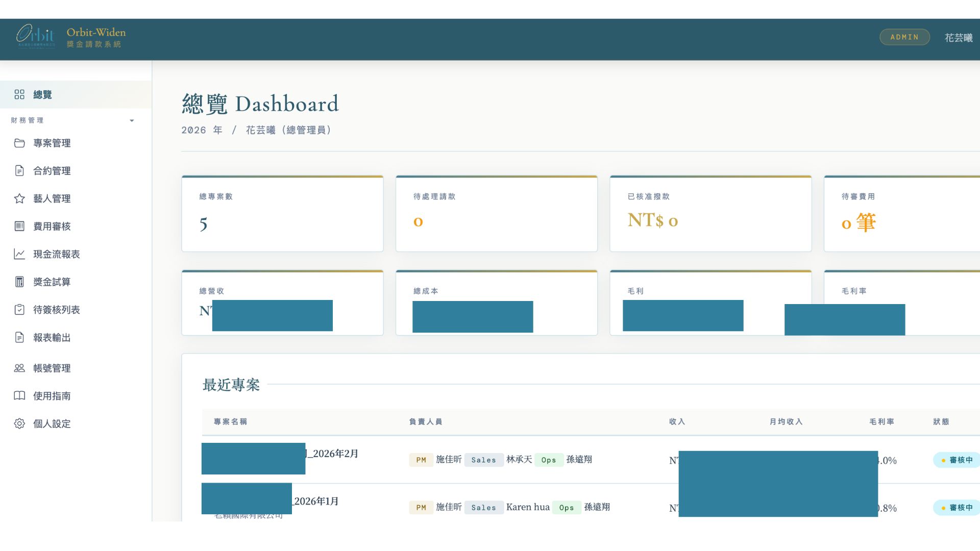Select the document icon for 合約管理
980x551 pixels.
(x=19, y=170)
